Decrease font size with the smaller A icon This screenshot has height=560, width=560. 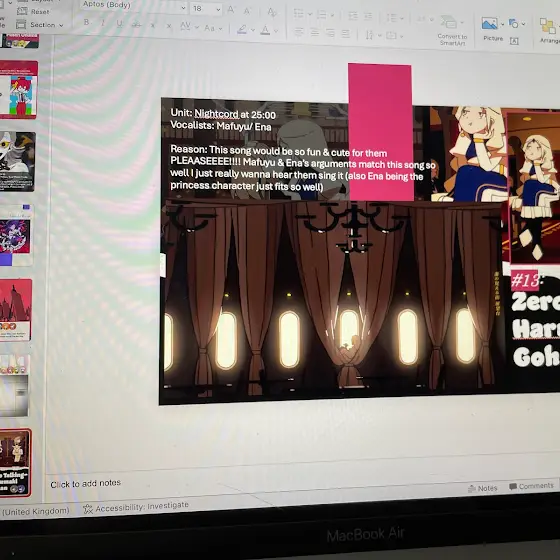point(247,11)
